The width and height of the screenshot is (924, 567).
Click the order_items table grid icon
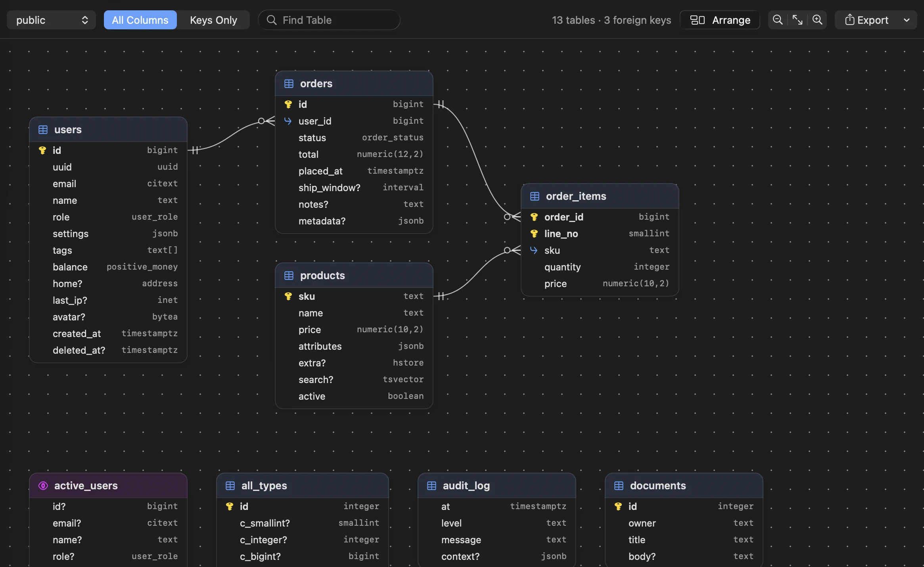click(535, 196)
